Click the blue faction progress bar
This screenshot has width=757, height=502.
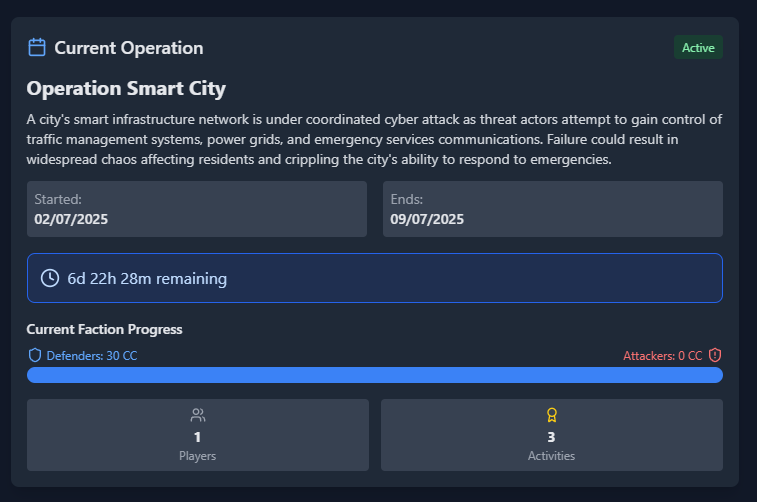coord(375,375)
